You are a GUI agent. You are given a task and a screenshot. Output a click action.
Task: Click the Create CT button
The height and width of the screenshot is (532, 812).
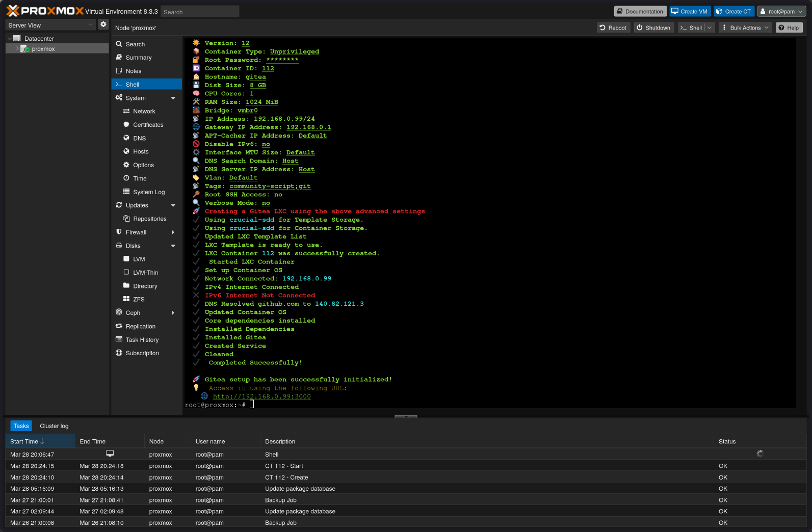[734, 11]
